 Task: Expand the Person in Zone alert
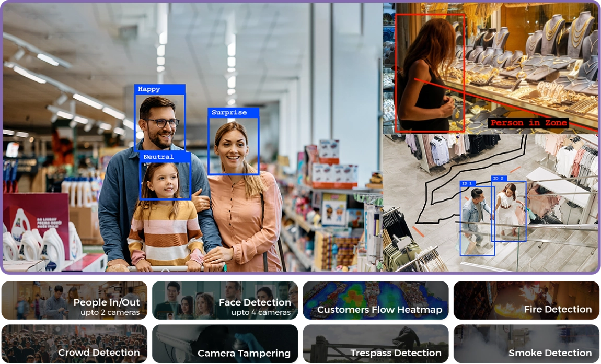[528, 122]
